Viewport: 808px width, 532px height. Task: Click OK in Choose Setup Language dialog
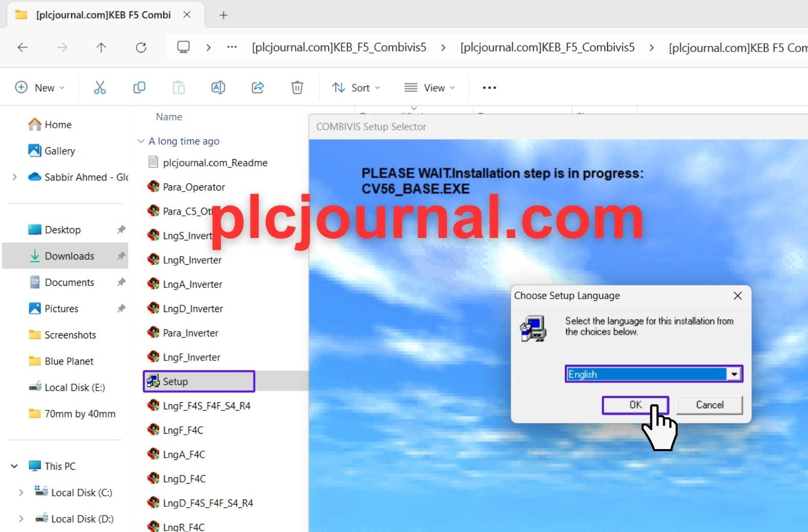pyautogui.click(x=635, y=405)
